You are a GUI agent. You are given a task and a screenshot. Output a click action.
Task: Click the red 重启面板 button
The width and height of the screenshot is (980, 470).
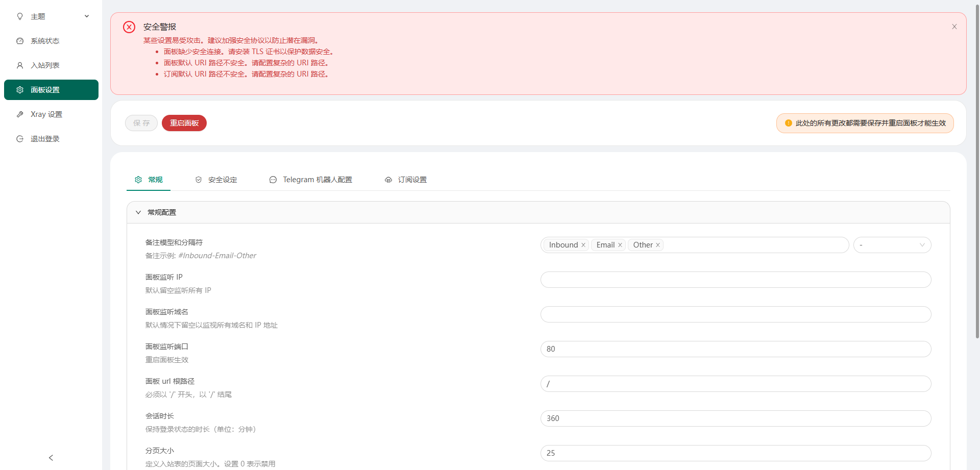(184, 123)
